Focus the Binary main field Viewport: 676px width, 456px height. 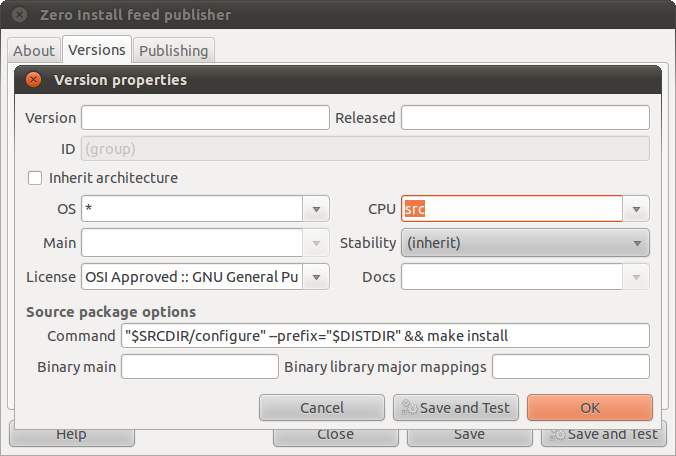click(x=200, y=367)
